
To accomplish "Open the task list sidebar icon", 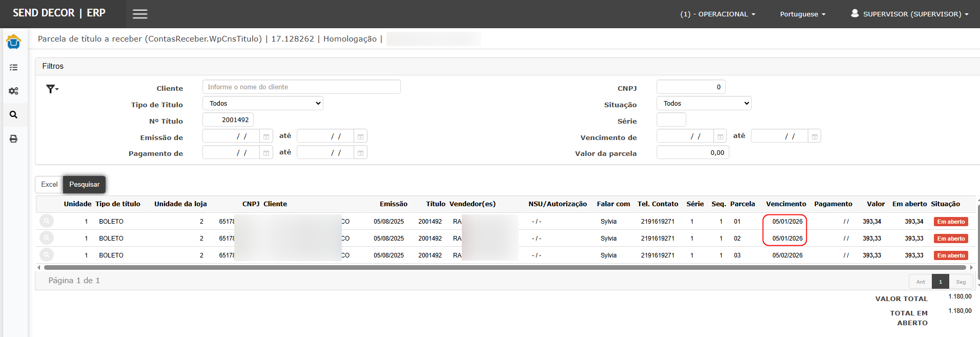I will click(13, 67).
